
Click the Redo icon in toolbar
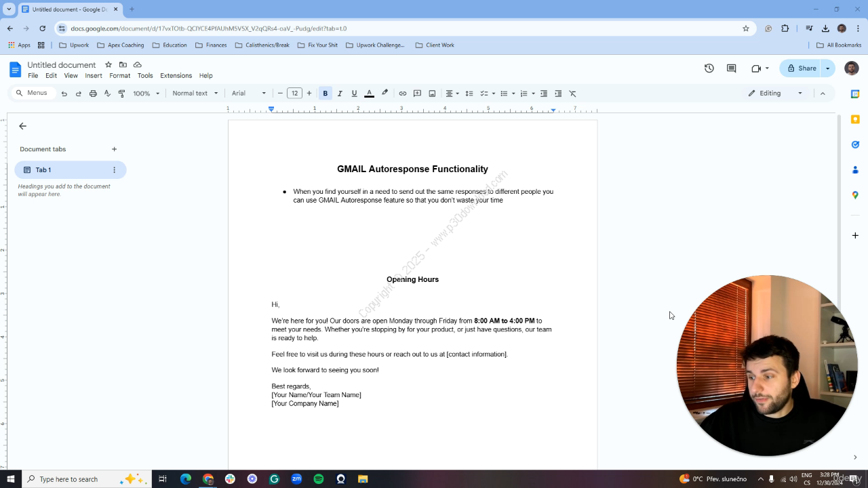[x=79, y=94]
